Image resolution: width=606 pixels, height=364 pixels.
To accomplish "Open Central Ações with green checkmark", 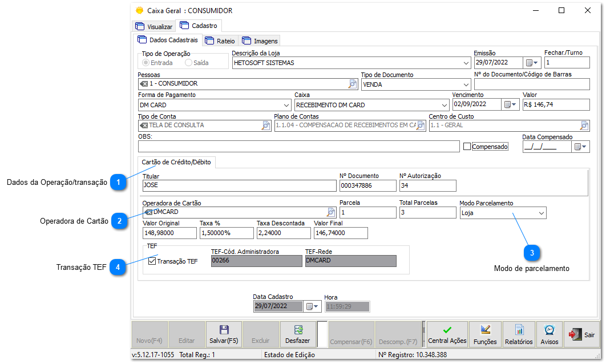I will pos(447,335).
